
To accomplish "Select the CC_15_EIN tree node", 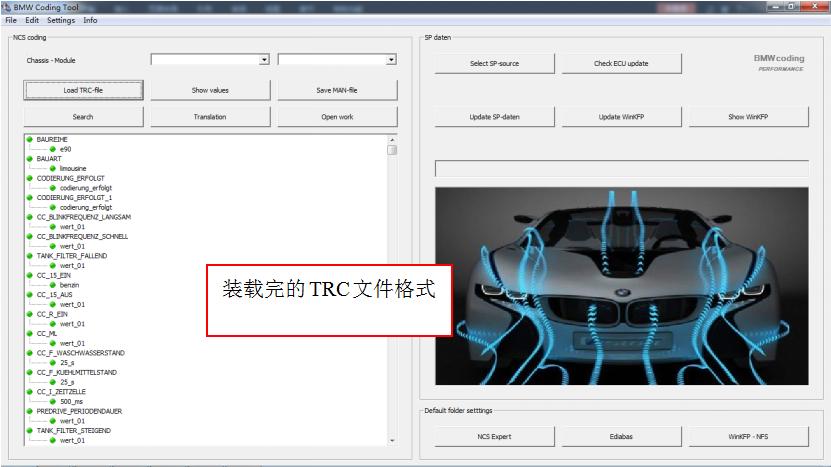I will (54, 276).
